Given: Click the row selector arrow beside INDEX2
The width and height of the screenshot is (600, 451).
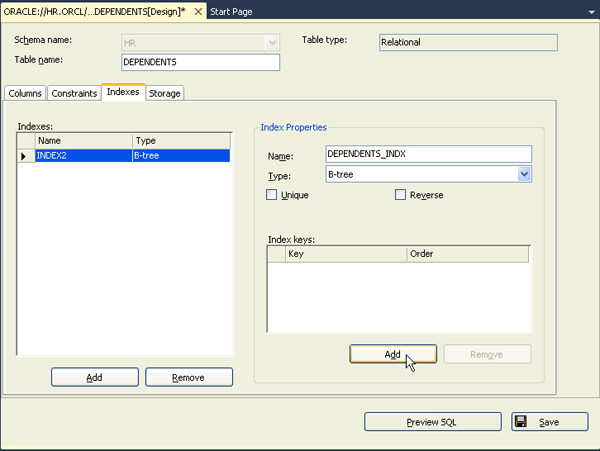Looking at the screenshot, I should pos(25,156).
